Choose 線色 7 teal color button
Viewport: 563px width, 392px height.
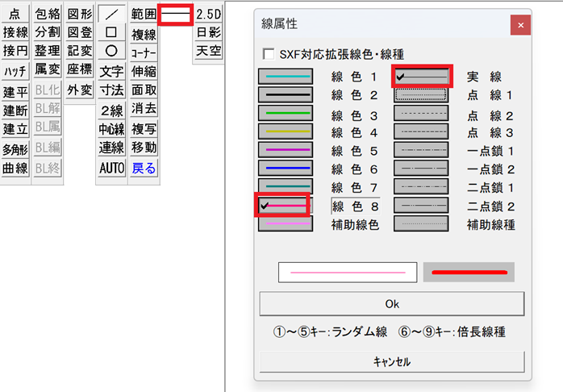click(x=286, y=186)
